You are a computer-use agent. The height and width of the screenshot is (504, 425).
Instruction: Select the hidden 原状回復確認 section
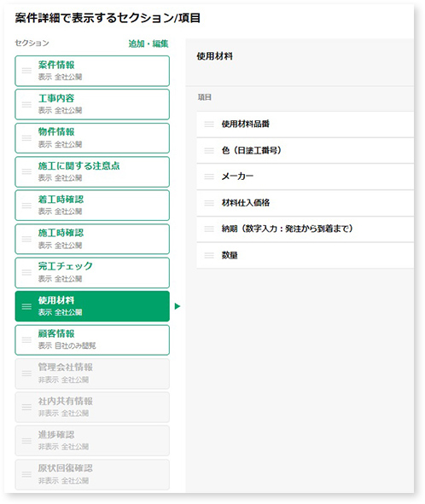pos(92,474)
